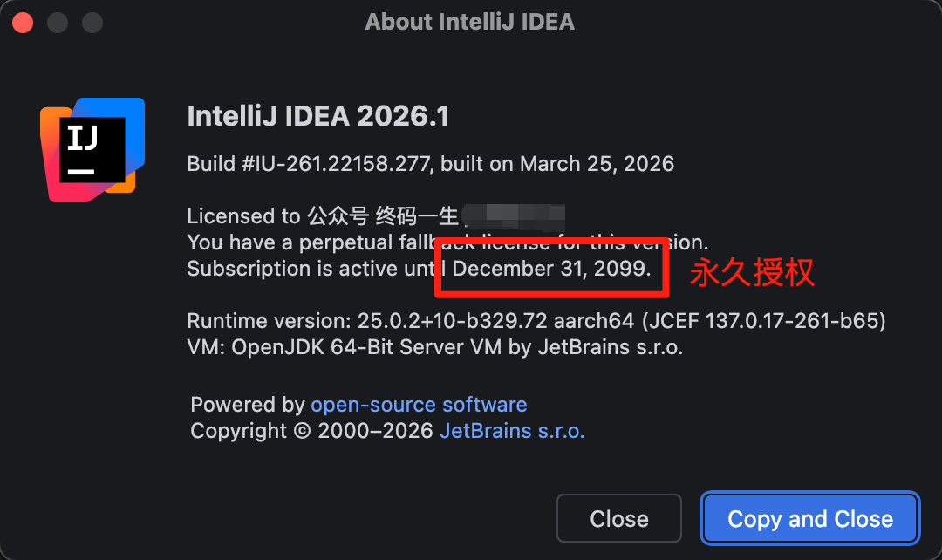Click the red "永久授权" annotation text

point(752,273)
